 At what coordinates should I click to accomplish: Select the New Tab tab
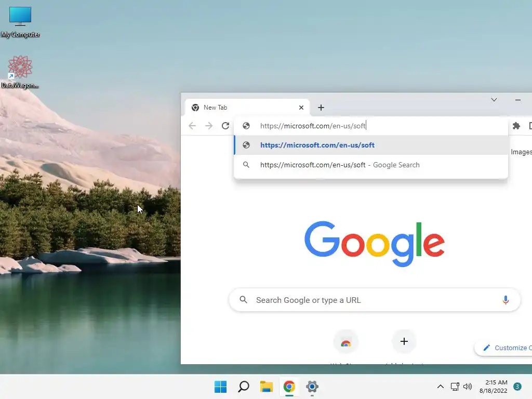247,108
